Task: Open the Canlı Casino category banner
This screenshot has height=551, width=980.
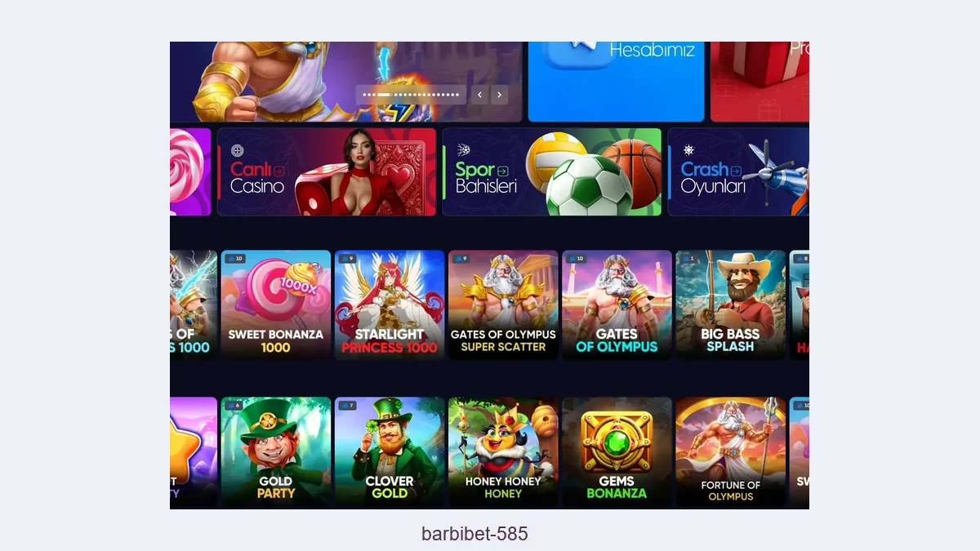Action: tap(327, 171)
